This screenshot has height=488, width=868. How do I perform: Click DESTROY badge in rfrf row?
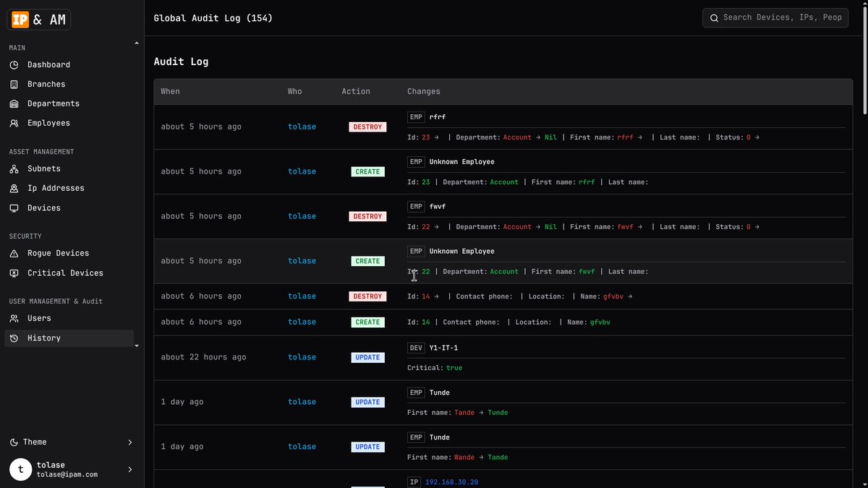coord(367,127)
